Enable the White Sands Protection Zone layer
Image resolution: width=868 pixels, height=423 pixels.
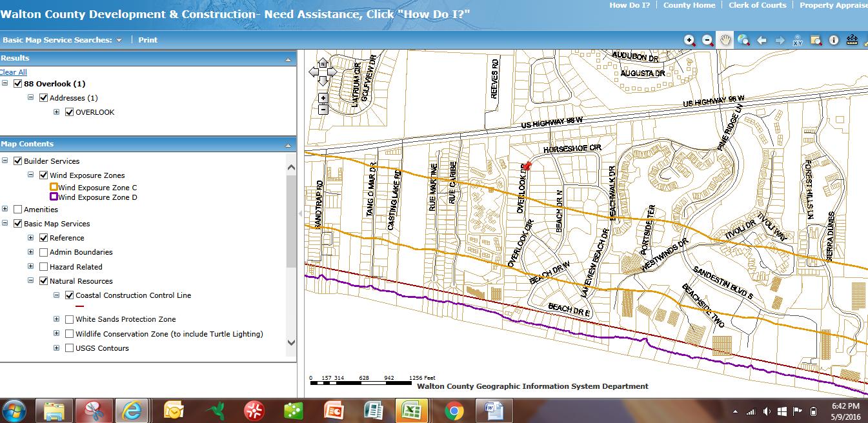click(69, 319)
